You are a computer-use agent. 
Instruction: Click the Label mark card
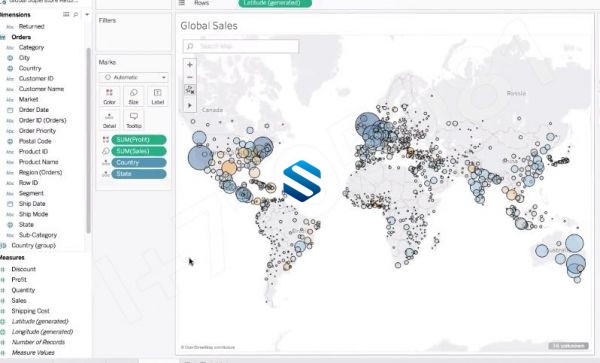pos(157,96)
